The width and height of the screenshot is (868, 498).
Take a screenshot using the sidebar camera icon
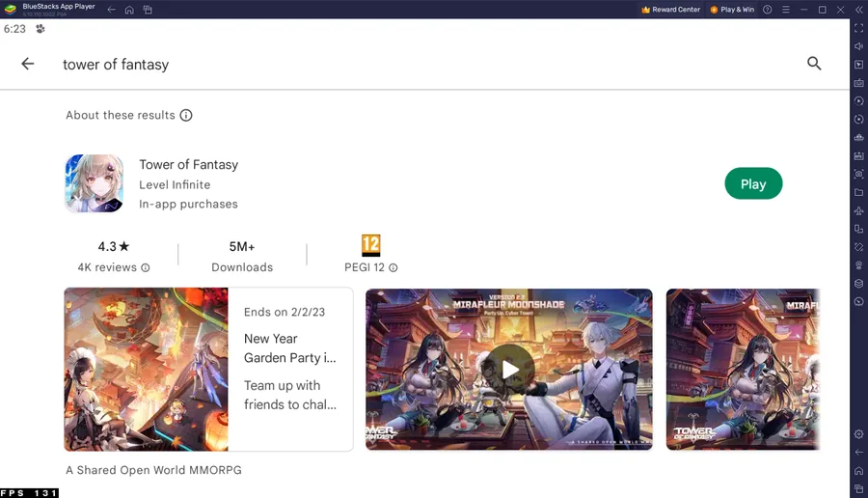(858, 174)
